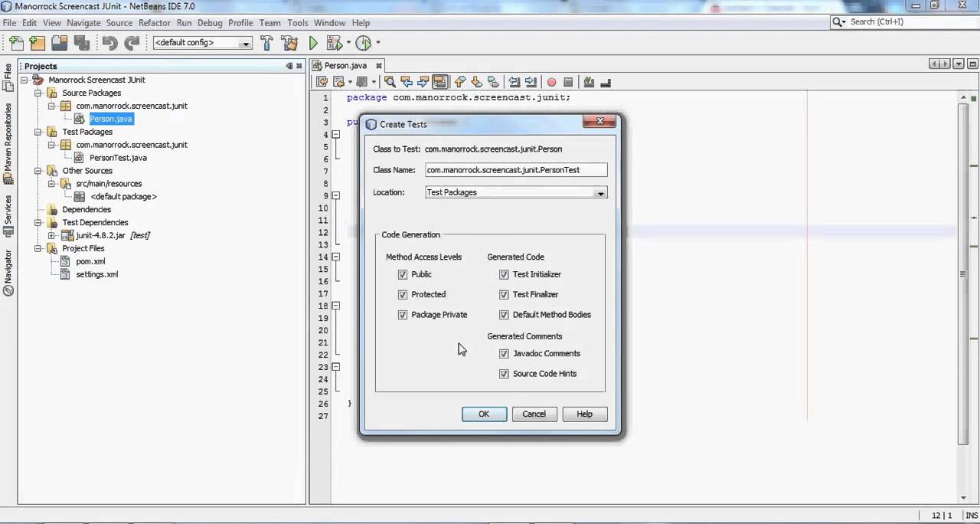
Task: Click the Redo arrow in toolbar
Action: click(x=132, y=44)
